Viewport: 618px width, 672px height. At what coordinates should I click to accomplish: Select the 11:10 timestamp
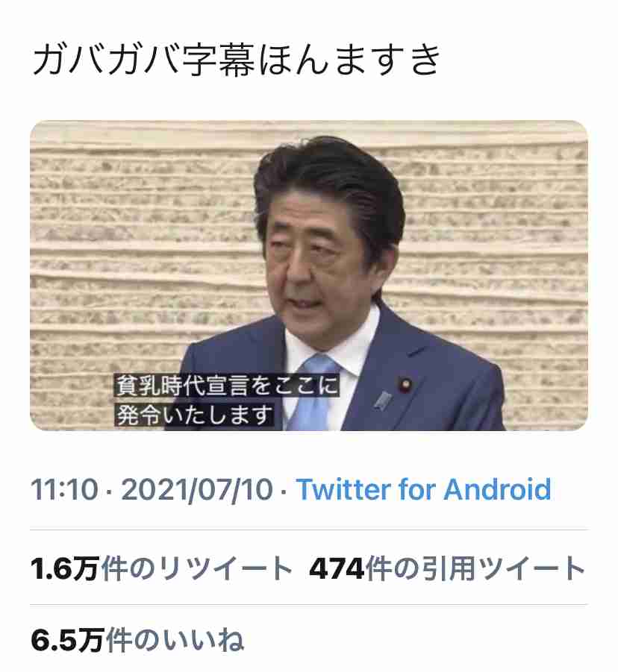(64, 489)
